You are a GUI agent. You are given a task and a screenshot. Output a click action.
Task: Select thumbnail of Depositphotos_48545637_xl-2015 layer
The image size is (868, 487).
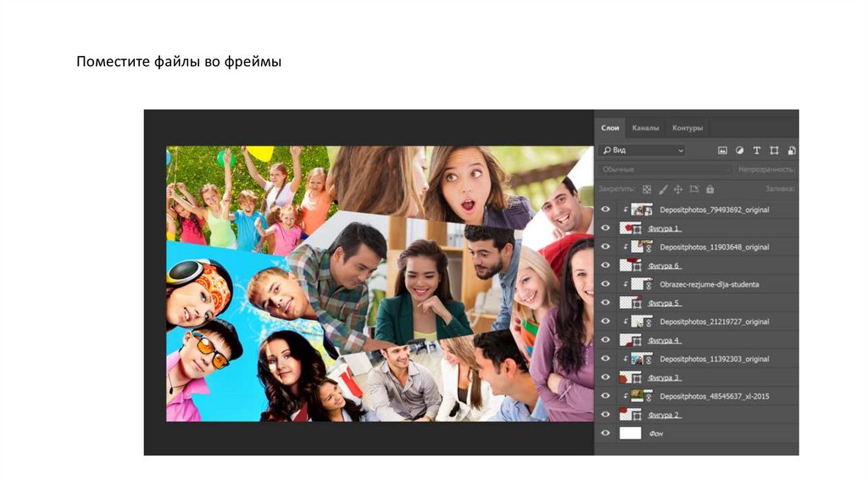pos(642,396)
